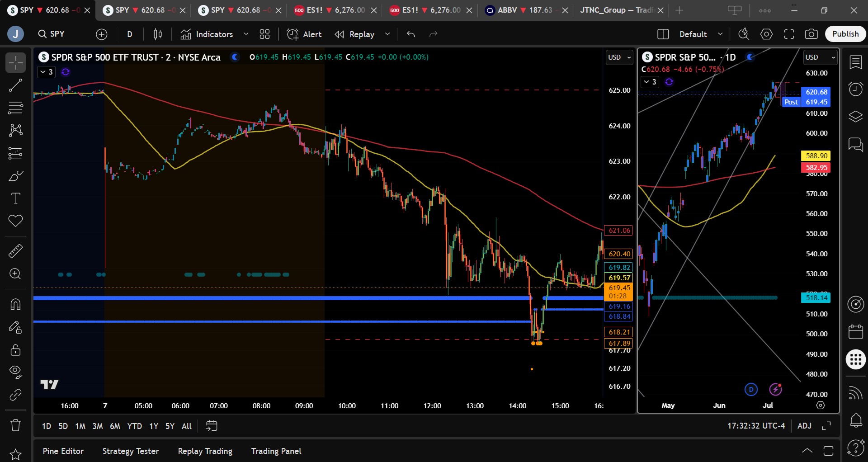Expand the Replay options dropdown arrow

point(387,34)
